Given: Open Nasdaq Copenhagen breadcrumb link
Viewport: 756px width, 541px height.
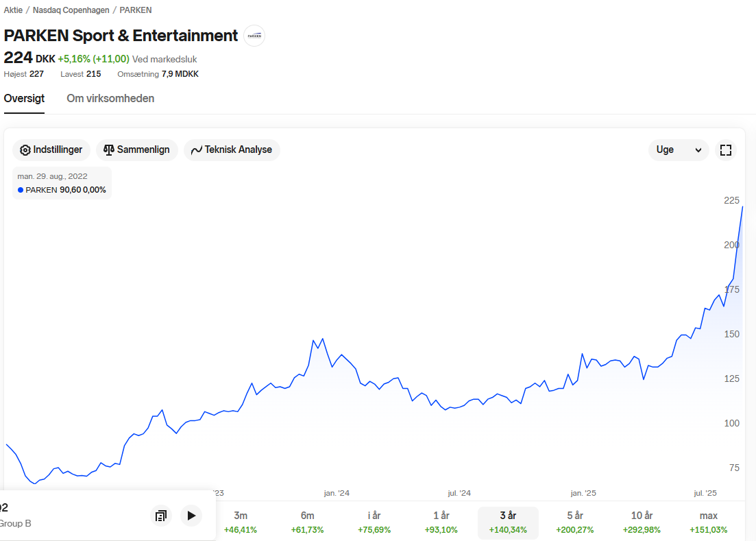Looking at the screenshot, I should click(71, 10).
